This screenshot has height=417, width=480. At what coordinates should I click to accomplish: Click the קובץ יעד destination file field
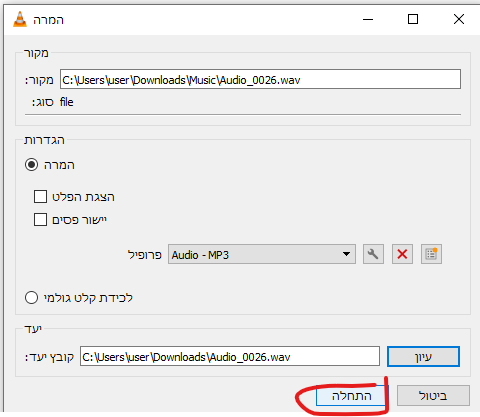point(230,357)
